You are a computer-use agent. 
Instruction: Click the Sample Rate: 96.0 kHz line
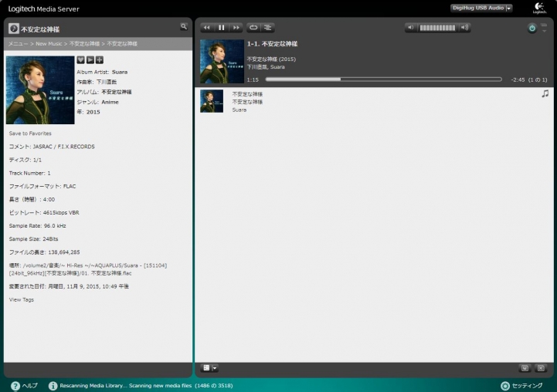click(37, 225)
